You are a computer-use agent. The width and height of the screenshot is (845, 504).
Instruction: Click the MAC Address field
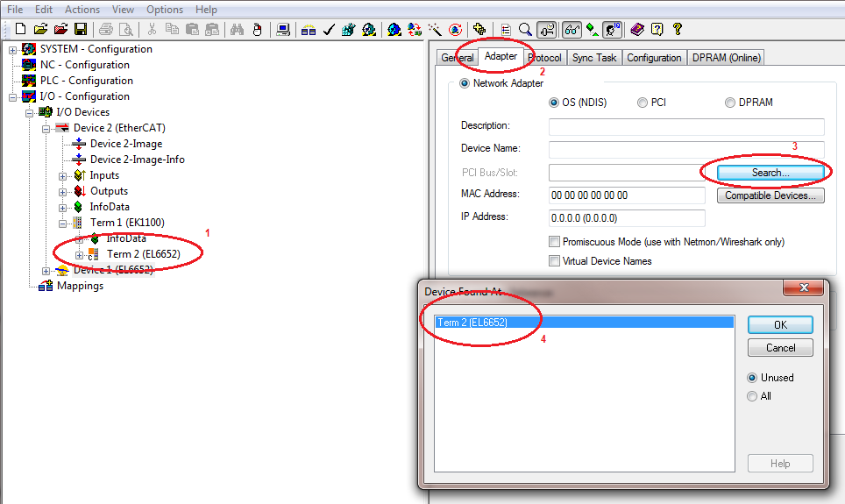point(627,195)
